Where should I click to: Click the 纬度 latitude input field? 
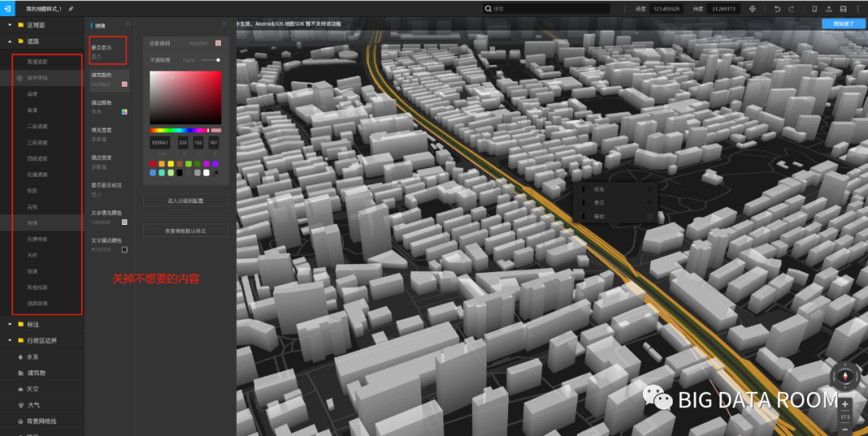723,9
